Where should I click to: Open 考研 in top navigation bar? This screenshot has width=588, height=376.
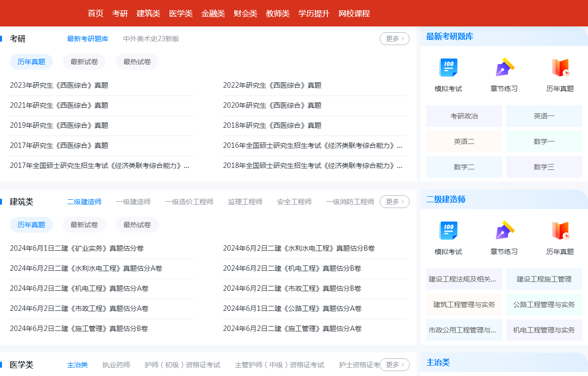pos(120,14)
